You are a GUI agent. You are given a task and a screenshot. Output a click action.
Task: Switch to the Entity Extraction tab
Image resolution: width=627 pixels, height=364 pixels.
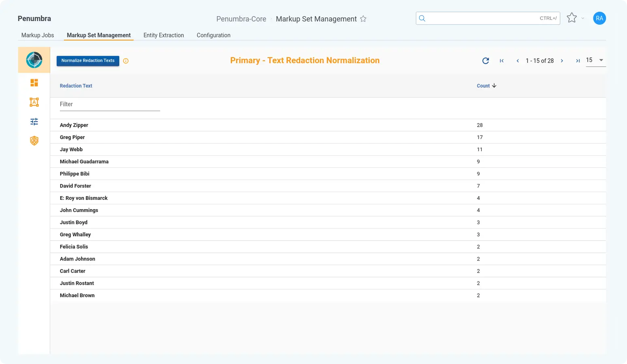click(163, 35)
